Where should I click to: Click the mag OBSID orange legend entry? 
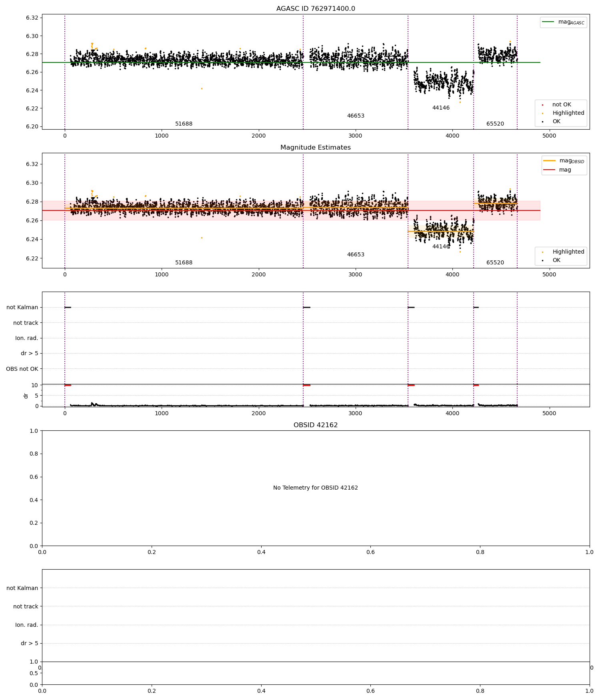pos(564,161)
